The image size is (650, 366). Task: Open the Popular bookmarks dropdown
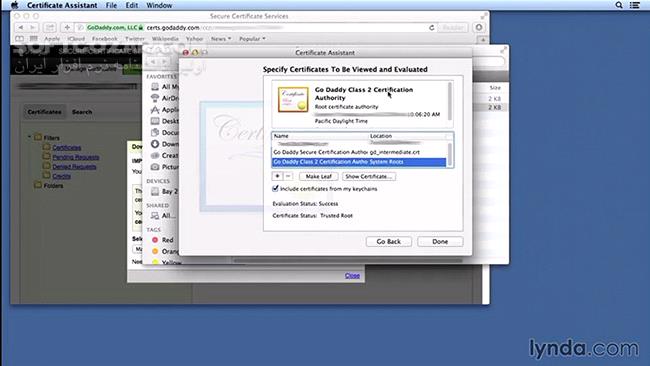252,39
